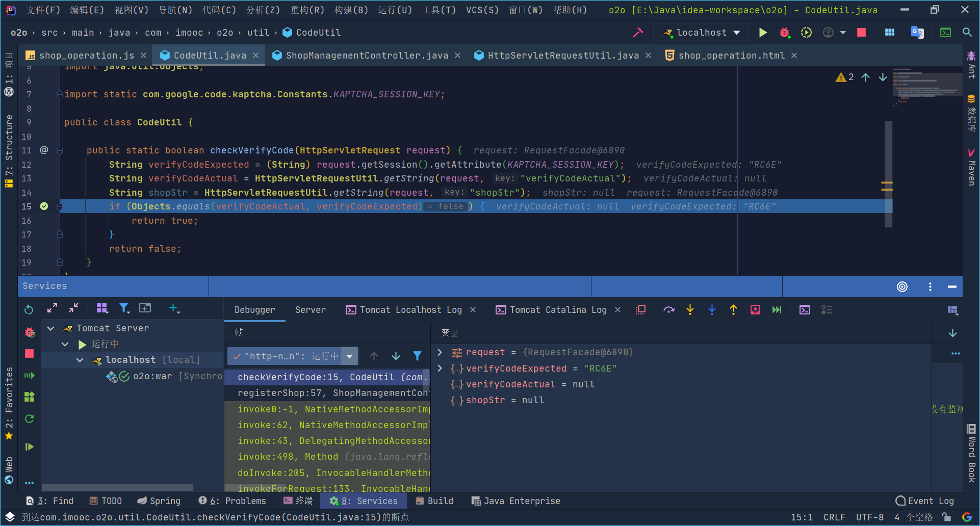This screenshot has width=980, height=526.
Task: Collapse the 运行中 tree node
Action: point(65,344)
